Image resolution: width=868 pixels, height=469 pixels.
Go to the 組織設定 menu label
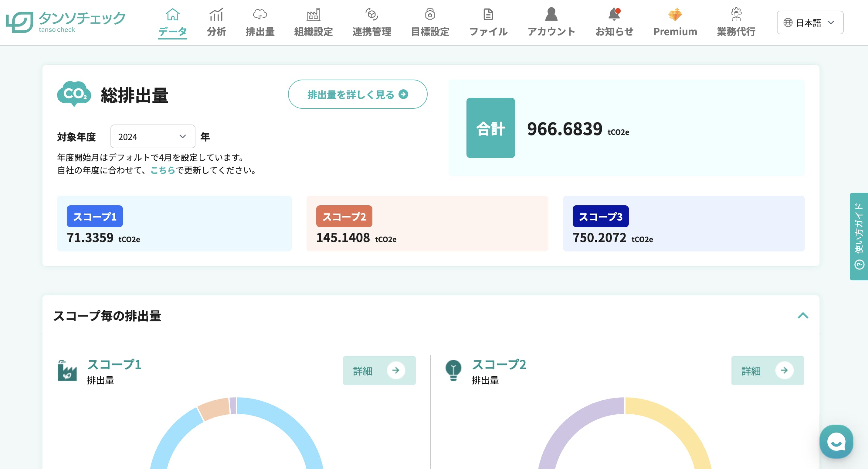(x=314, y=31)
